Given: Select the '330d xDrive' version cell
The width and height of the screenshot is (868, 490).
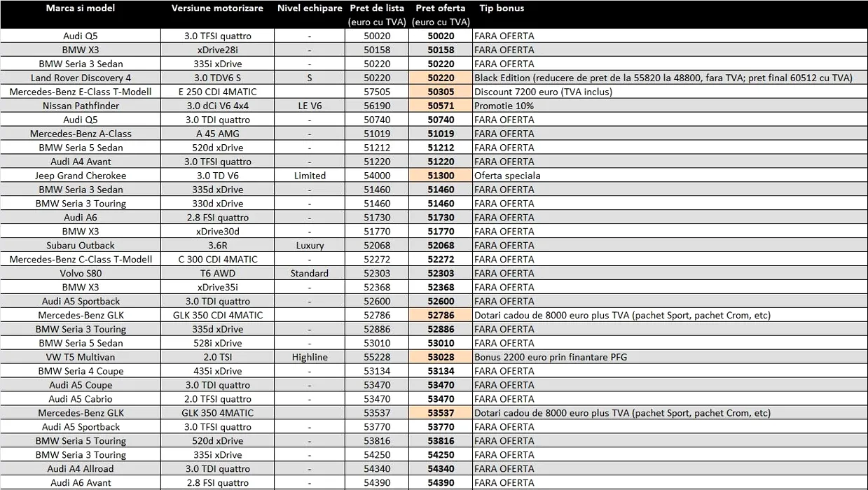Looking at the screenshot, I should (218, 204).
